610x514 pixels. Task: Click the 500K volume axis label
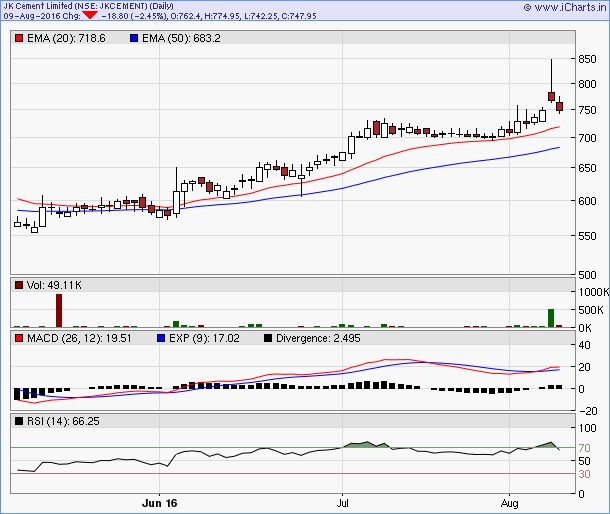(591, 310)
